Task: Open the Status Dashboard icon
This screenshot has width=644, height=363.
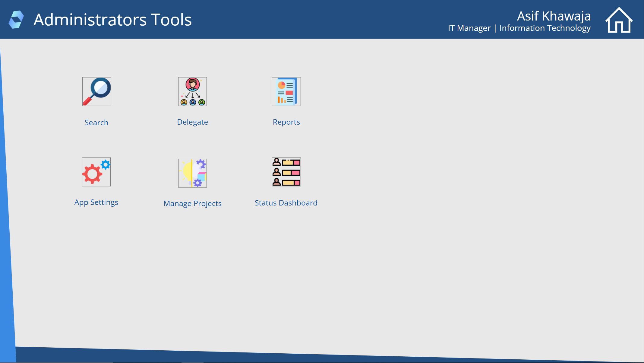Action: 286,172
